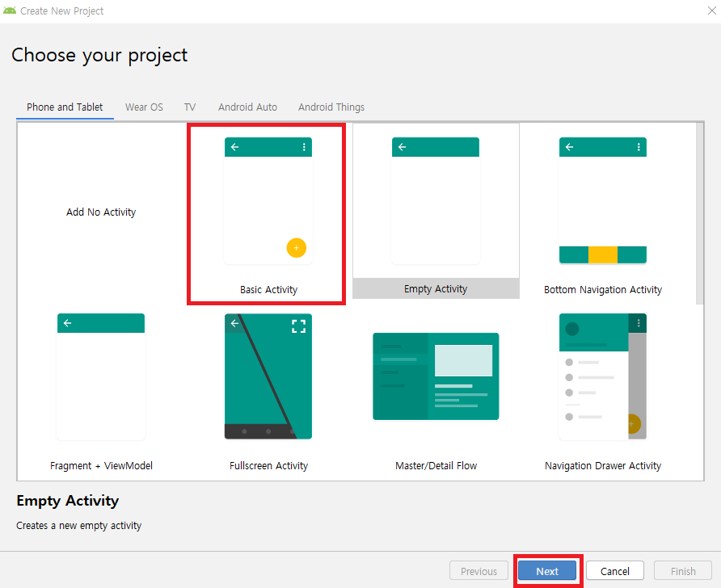
Task: Click the yellow plus button in Basic Activity preview
Action: pyautogui.click(x=296, y=248)
